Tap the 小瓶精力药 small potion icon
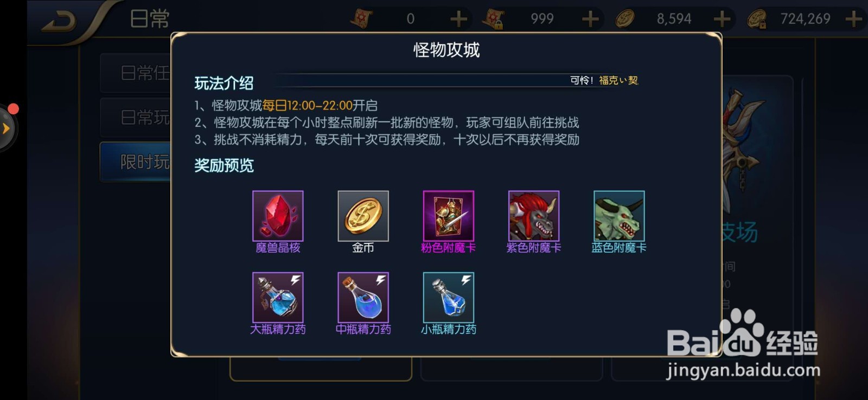 (448, 298)
